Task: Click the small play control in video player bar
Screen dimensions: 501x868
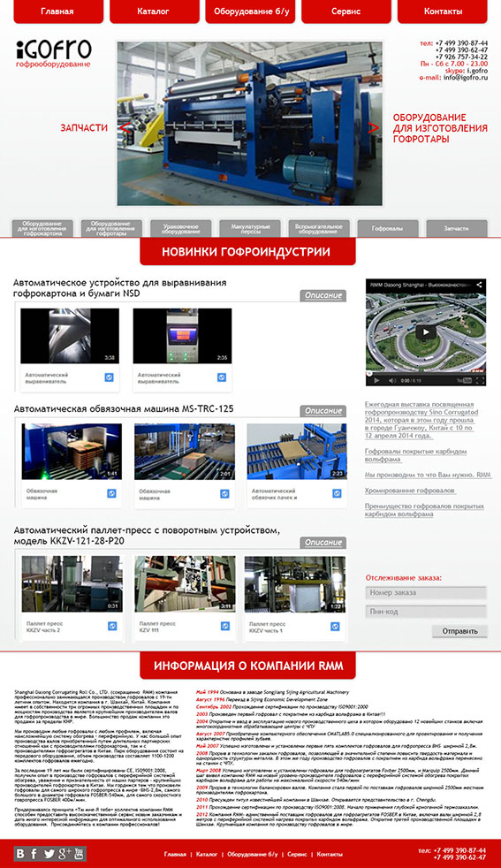Action: tap(376, 380)
